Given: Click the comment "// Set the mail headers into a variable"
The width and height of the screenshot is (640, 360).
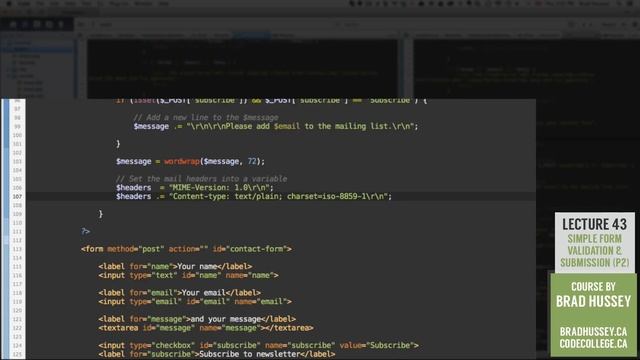Looking at the screenshot, I should pos(201,179).
